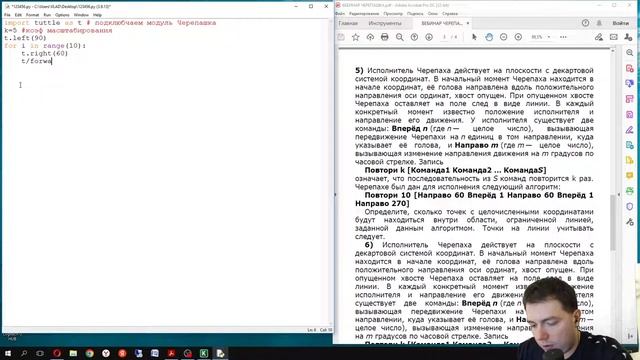Screen dimensions: 640x360
Task: Open the Run menu in IDLE
Action: tap(47, 15)
